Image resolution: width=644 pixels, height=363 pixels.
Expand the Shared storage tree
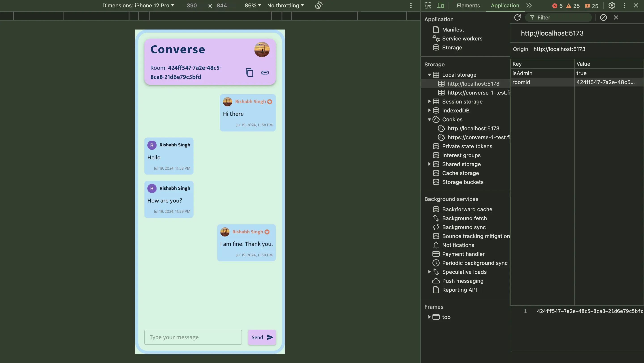[x=429, y=164]
